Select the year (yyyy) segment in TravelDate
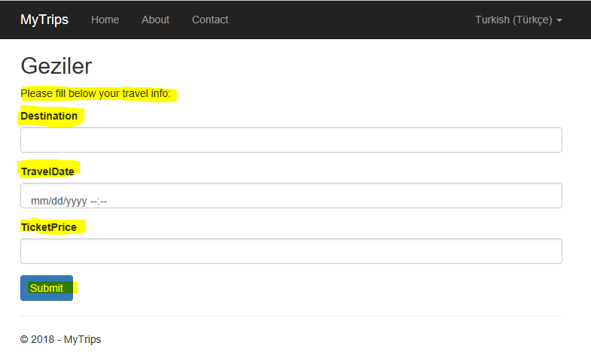 [75, 202]
